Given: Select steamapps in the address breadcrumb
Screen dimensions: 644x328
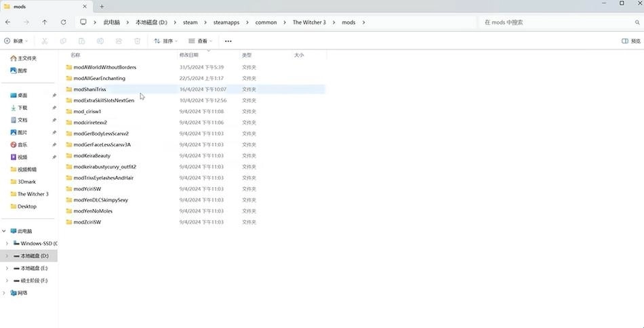Looking at the screenshot, I should click(x=226, y=22).
